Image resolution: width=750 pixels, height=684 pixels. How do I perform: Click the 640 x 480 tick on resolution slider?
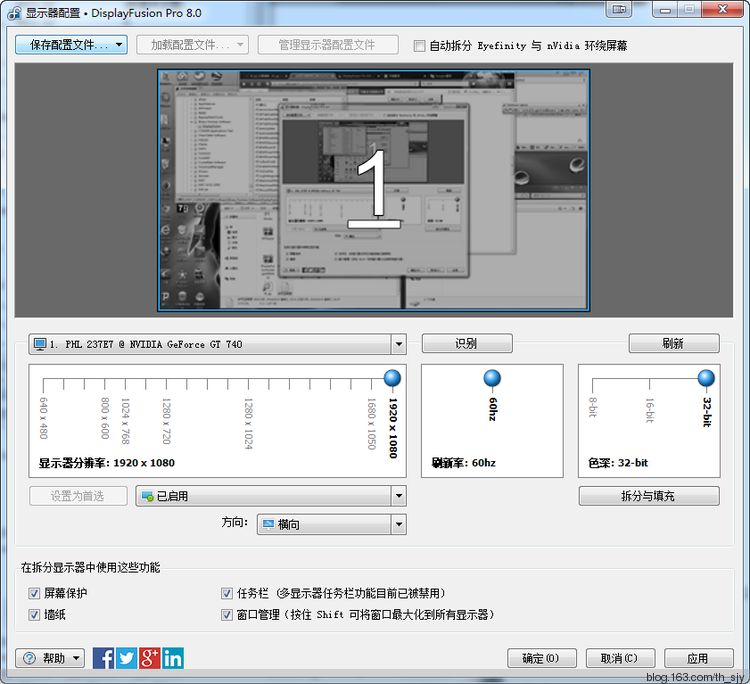(x=44, y=384)
